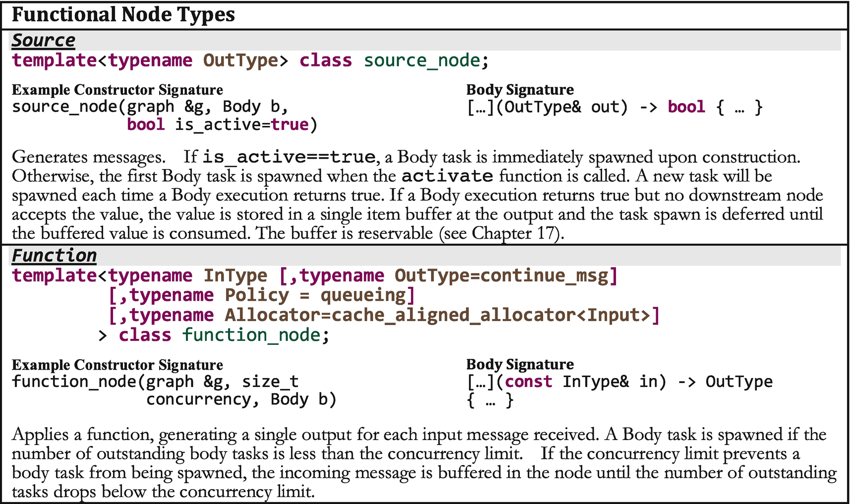
Task: Click the "bool is_active=true)" parameter line
Action: tap(222, 124)
